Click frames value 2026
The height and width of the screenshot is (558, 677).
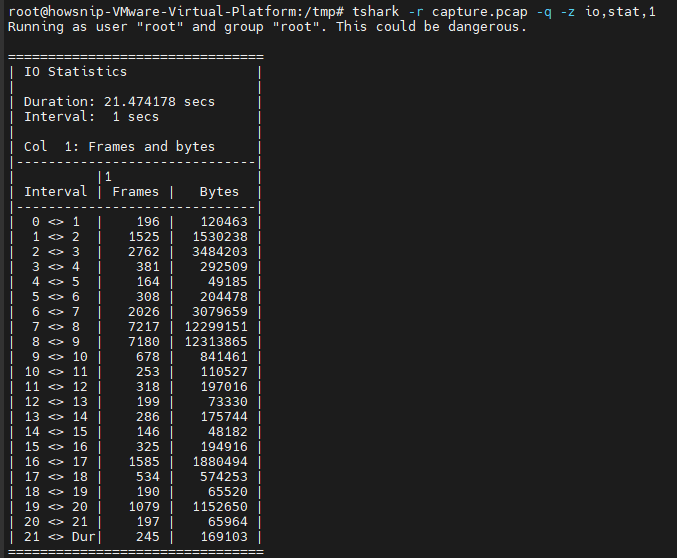(x=144, y=312)
